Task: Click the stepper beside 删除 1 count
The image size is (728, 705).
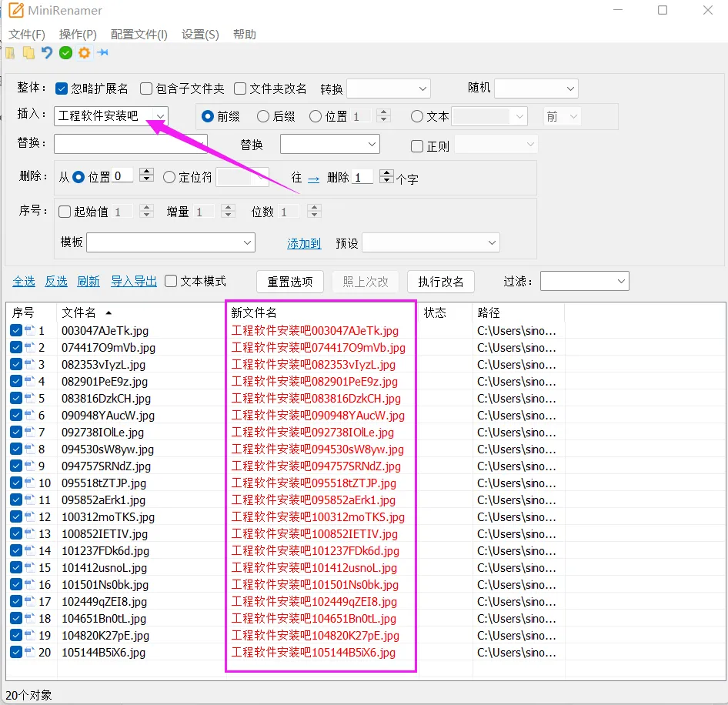Action: (386, 176)
